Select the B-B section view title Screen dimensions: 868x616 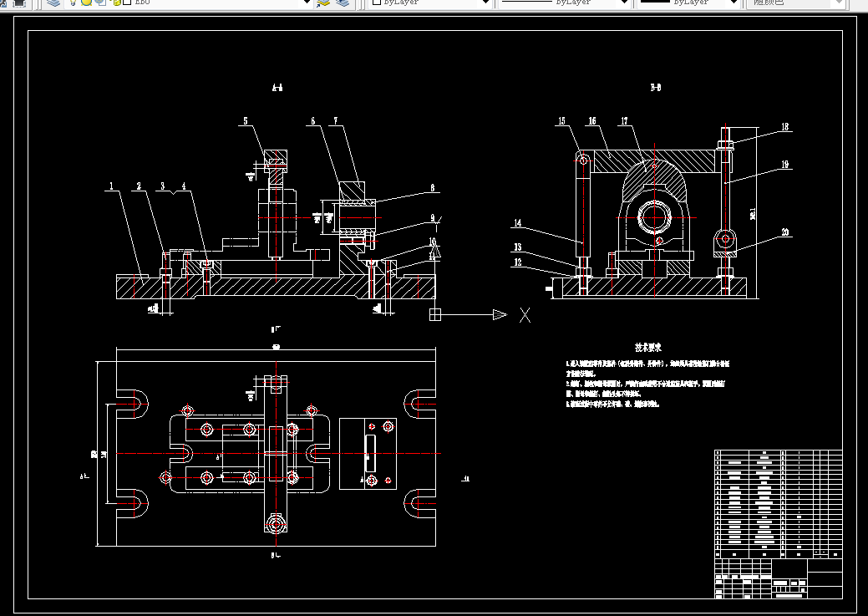click(656, 88)
